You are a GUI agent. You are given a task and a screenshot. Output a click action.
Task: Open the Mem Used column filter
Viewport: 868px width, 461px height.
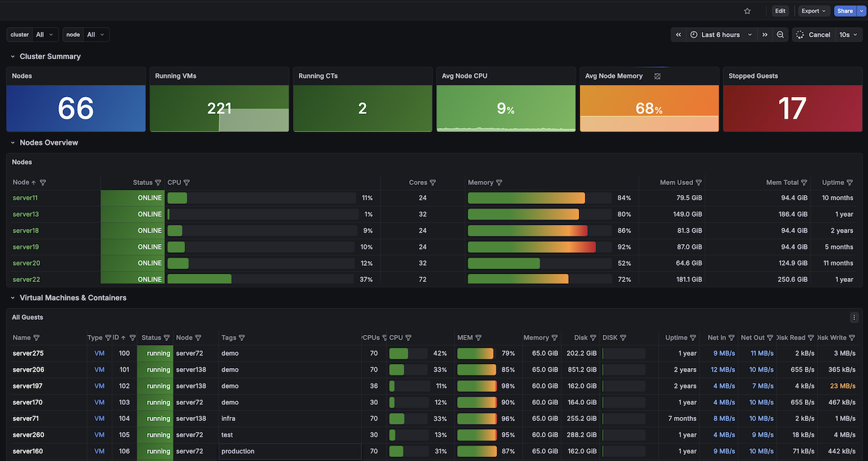pos(699,182)
